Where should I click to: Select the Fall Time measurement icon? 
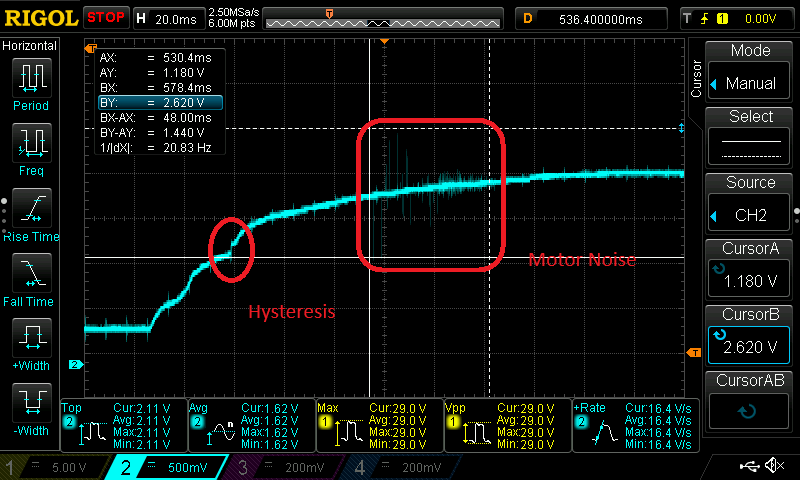coord(32,273)
